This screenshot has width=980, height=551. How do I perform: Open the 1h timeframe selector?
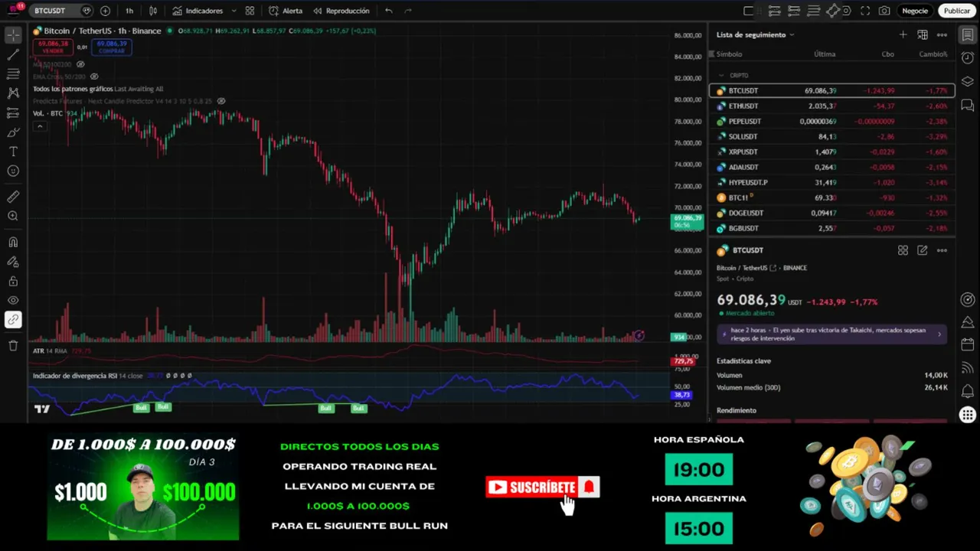point(129,11)
